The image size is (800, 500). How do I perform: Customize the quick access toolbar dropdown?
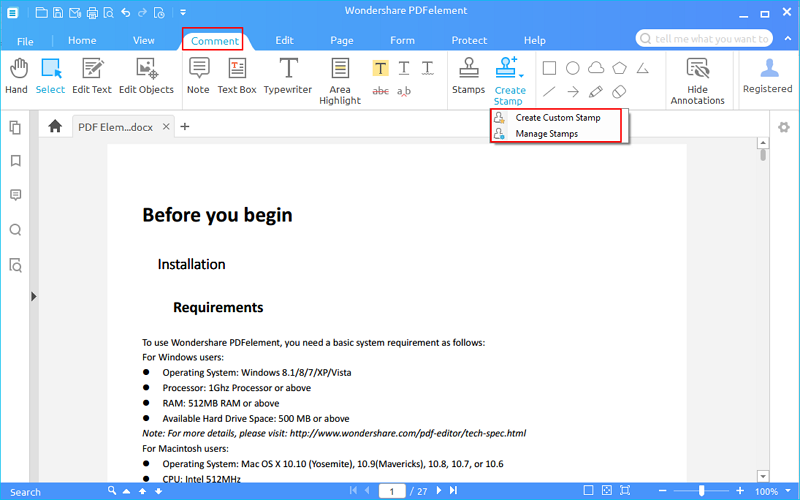click(183, 13)
